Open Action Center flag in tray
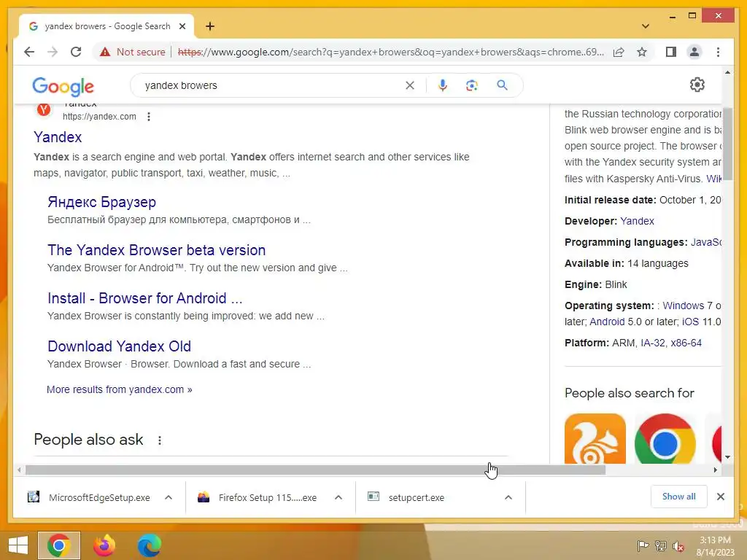 (x=642, y=546)
